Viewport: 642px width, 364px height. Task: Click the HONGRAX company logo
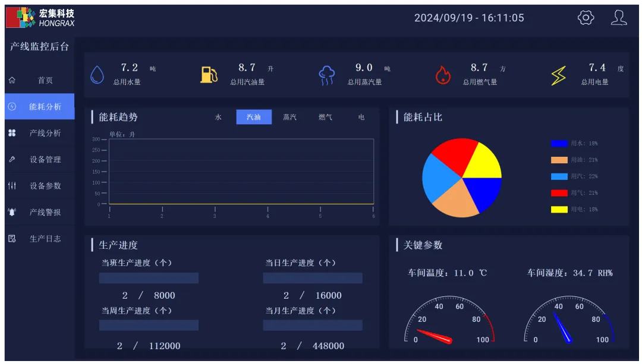pyautogui.click(x=40, y=18)
